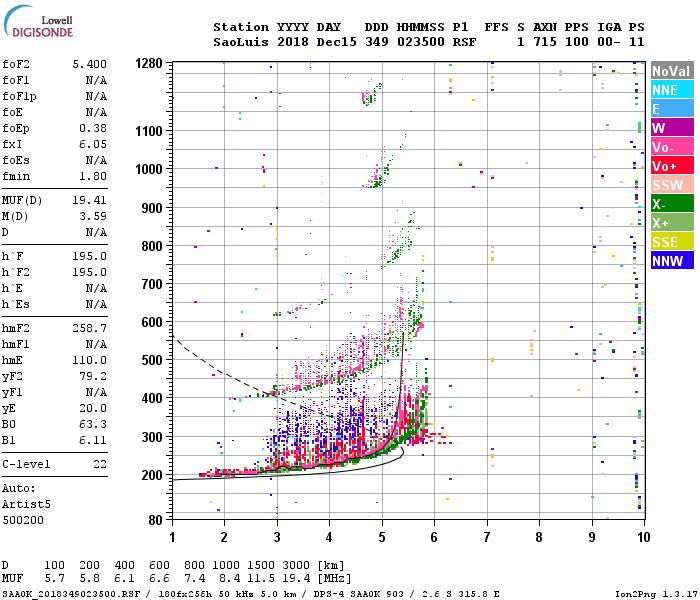Click the MUF 8.4 value for 1000 km
700x600 pixels.
point(229,578)
